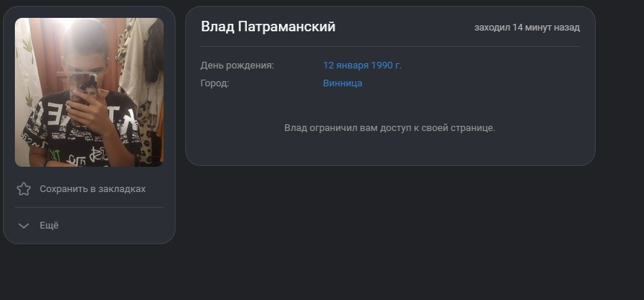Open the "Винница" city link
This screenshot has height=300, width=644.
tap(342, 83)
